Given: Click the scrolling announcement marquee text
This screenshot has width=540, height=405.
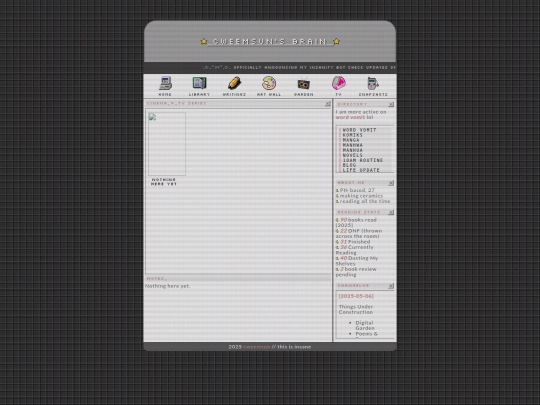Looking at the screenshot, I should tap(299, 68).
